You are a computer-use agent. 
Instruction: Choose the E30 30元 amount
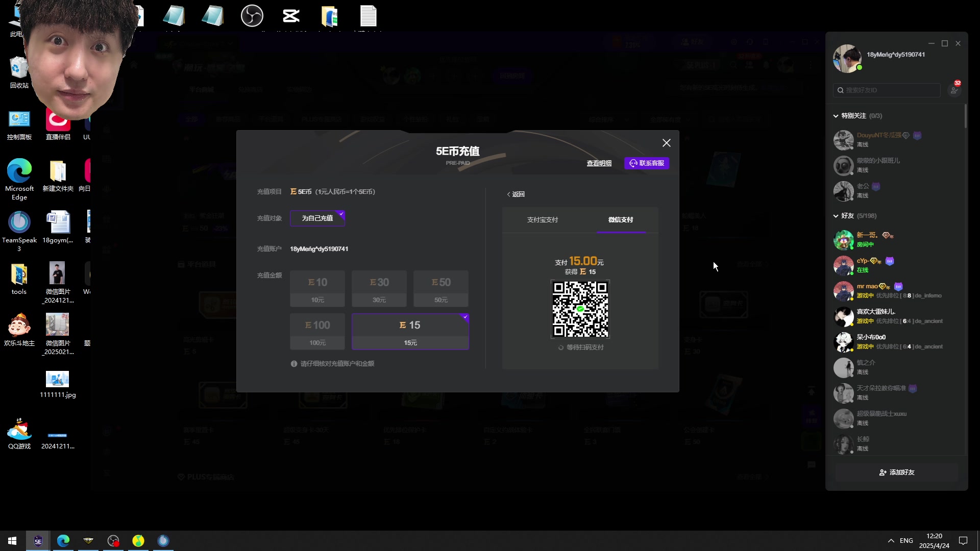click(379, 289)
